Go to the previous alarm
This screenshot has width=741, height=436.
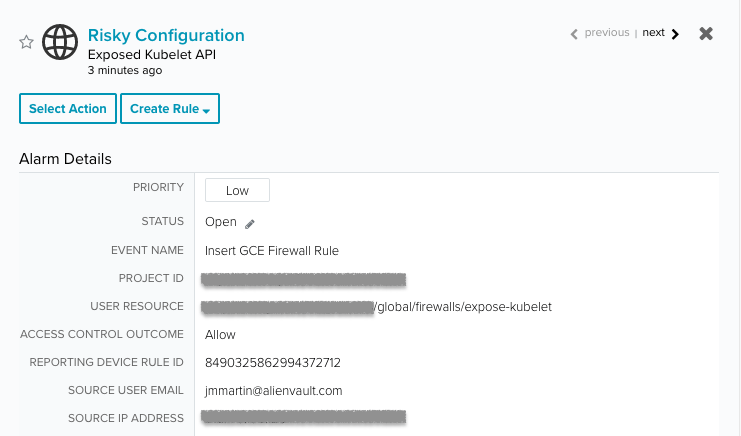coord(607,33)
